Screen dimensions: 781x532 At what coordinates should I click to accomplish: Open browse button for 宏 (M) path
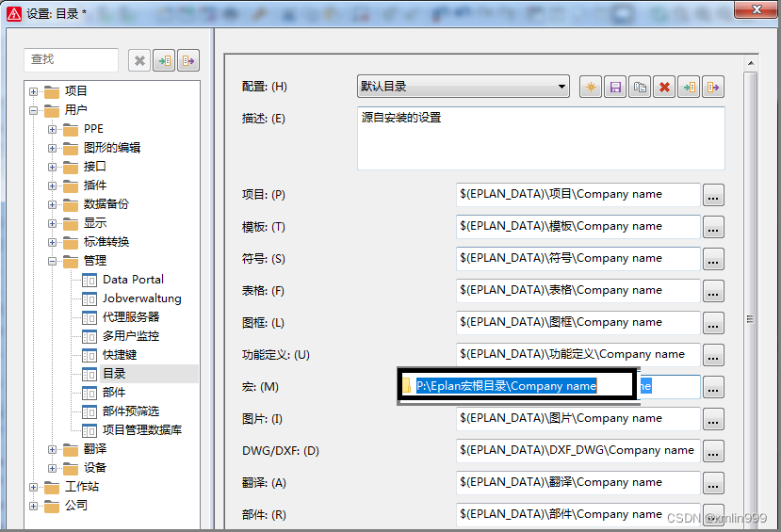[x=713, y=387]
